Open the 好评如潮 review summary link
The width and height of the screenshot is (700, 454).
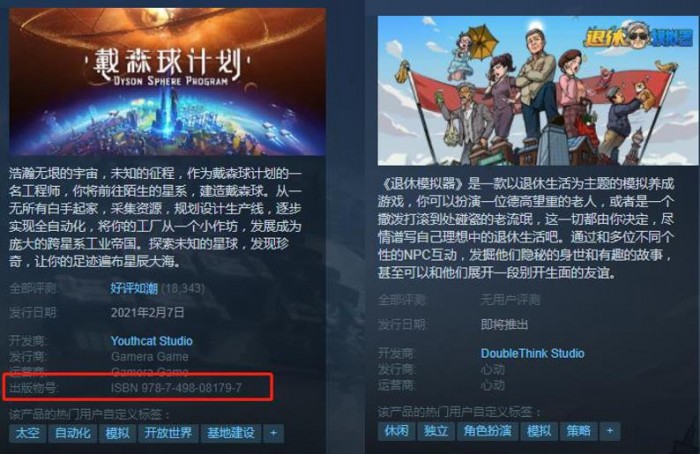(134, 288)
